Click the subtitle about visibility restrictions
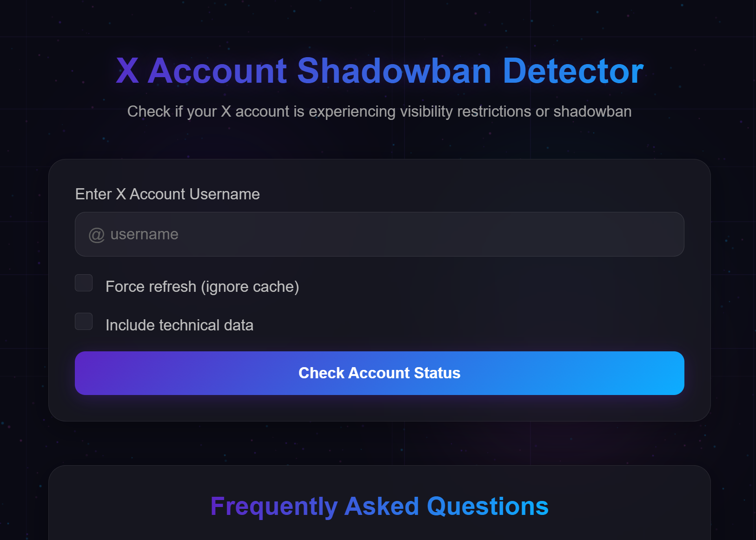This screenshot has height=540, width=756. 379,112
